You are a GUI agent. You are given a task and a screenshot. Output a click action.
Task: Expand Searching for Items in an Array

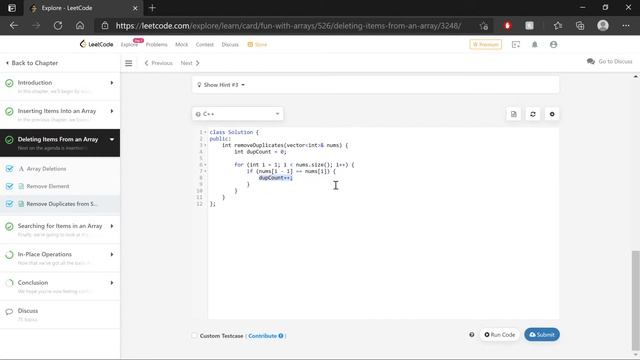112,226
